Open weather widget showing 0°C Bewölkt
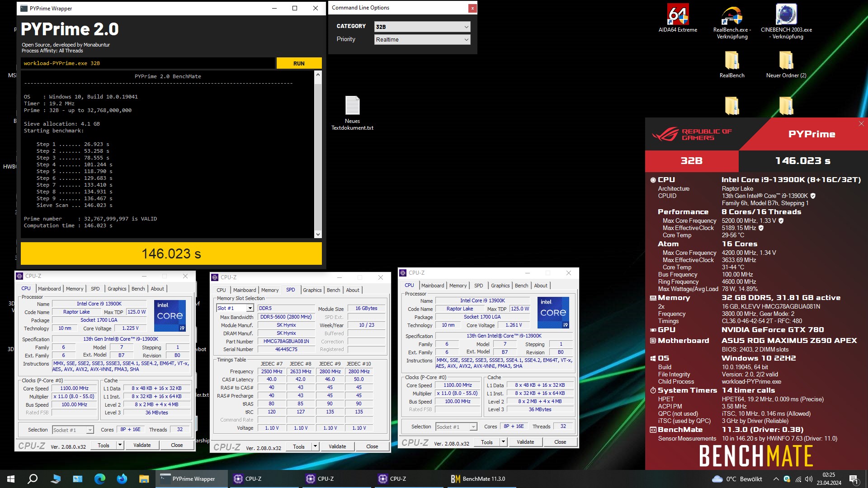Viewport: 868px width, 488px height. (737, 479)
